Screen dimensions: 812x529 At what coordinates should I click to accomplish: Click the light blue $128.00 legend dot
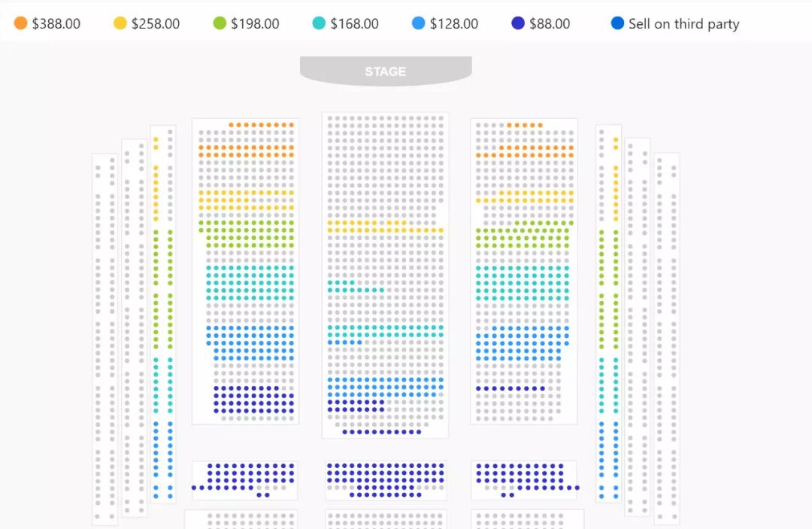tap(419, 23)
